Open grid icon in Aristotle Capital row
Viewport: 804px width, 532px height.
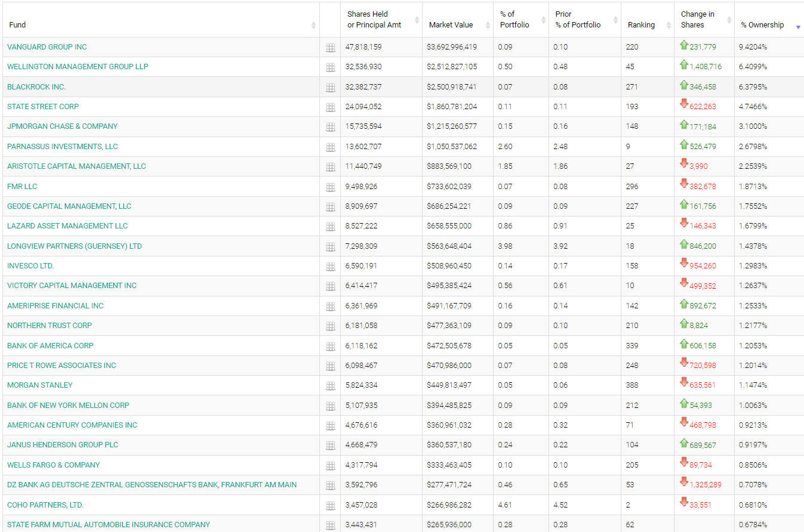tap(330, 167)
